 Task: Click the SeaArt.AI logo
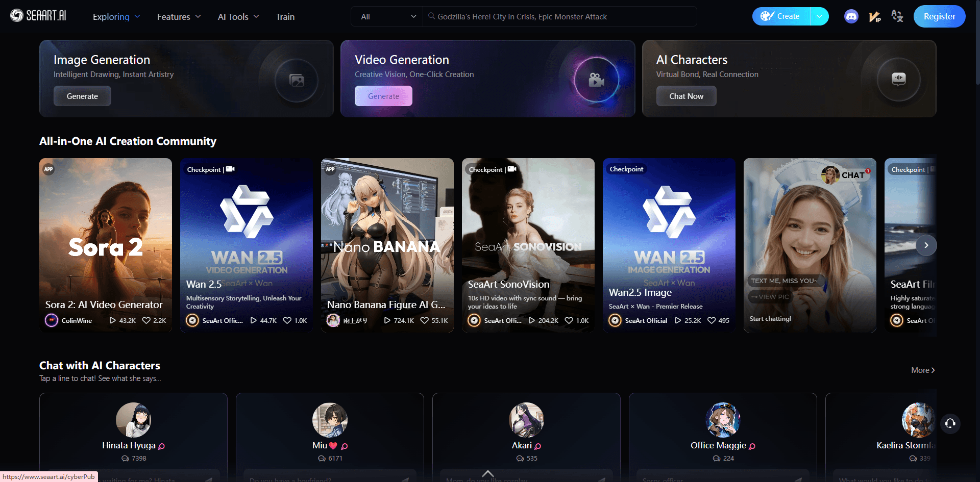click(x=38, y=16)
